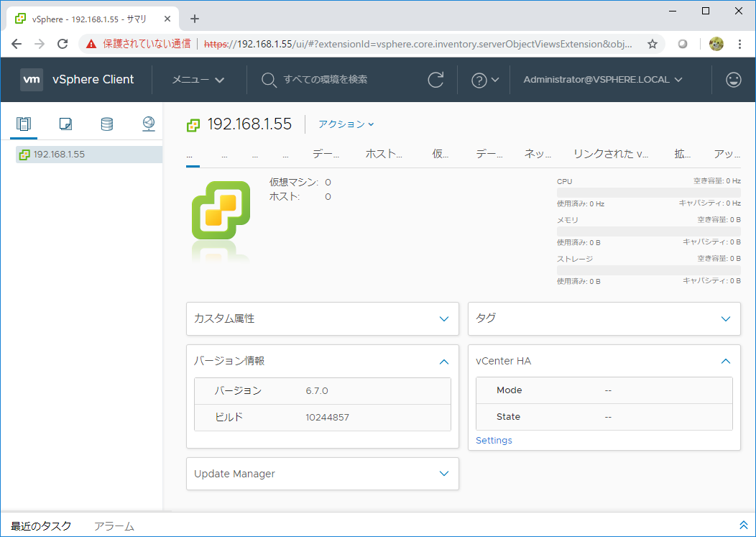The image size is (756, 537).
Task: Open the アクション dropdown
Action: (346, 124)
